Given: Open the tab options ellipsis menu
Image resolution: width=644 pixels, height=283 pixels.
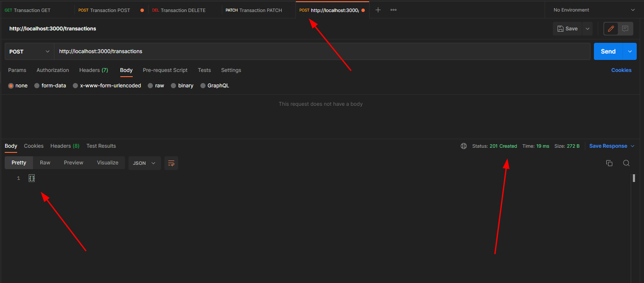Looking at the screenshot, I should [394, 10].
